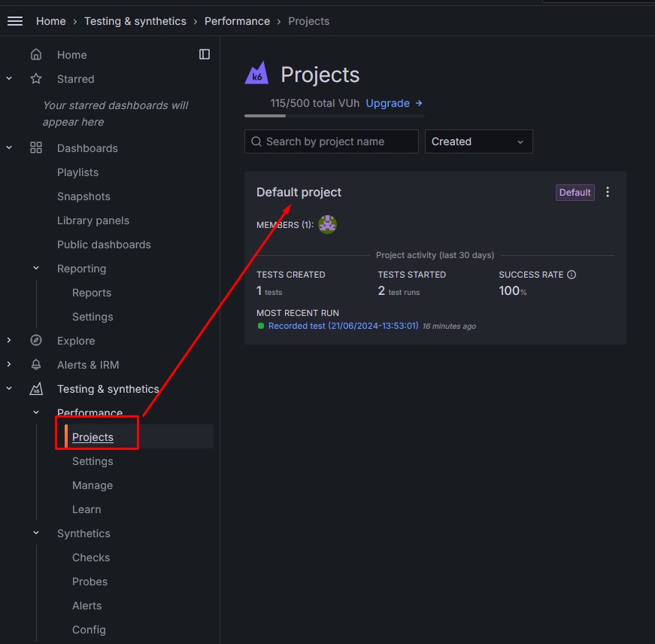Select Projects in the Performance menu
655x644 pixels.
[x=92, y=437]
